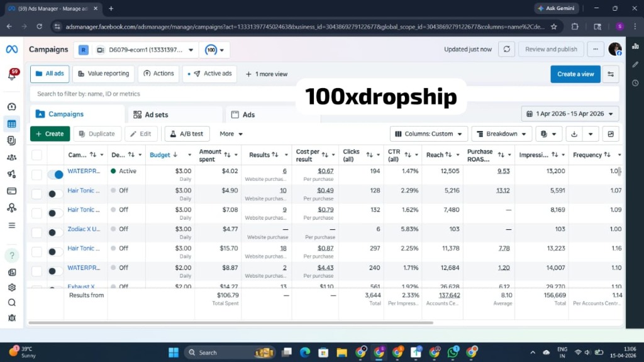Open the Advertising settings megaphone icon
This screenshot has height=362, width=644.
click(11, 174)
